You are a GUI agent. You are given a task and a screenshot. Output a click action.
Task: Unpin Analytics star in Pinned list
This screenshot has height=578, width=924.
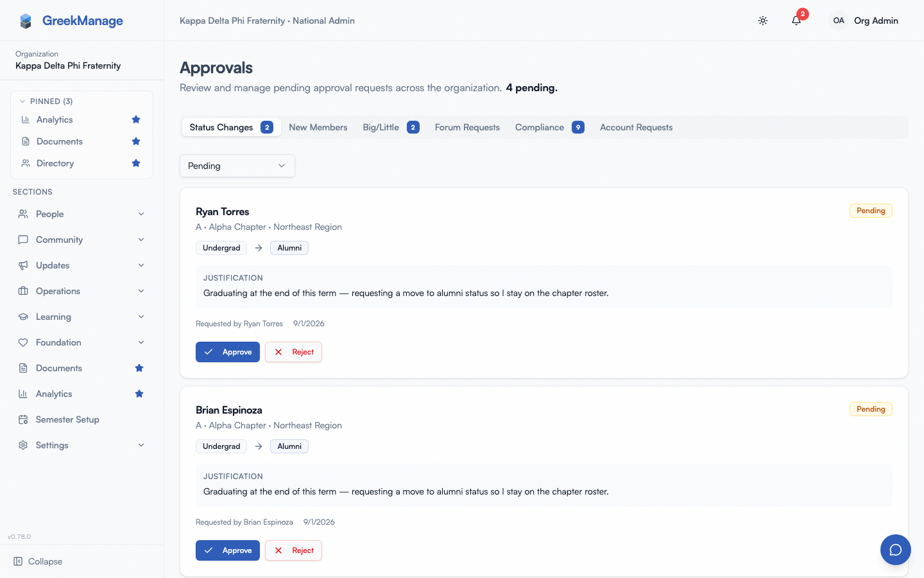click(136, 119)
